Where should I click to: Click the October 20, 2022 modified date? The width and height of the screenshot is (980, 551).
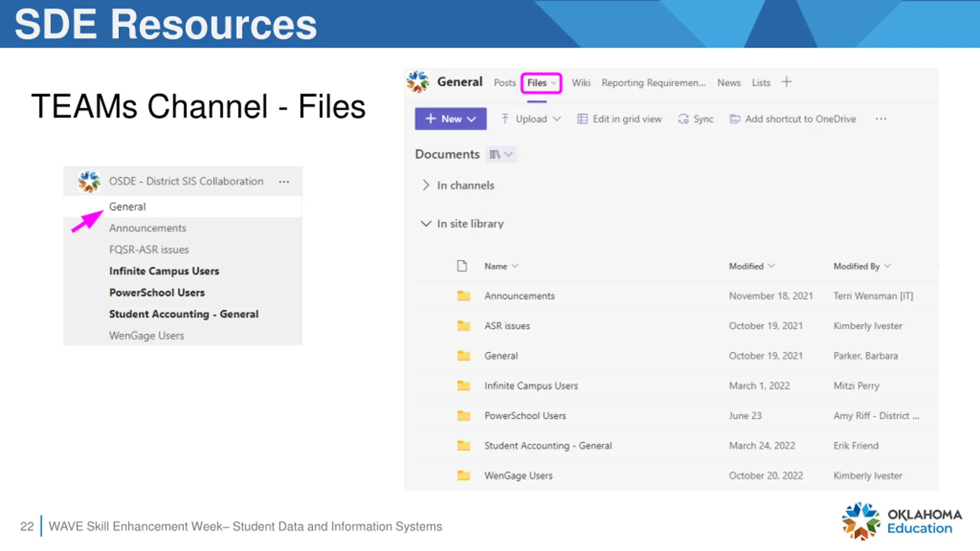click(x=766, y=475)
